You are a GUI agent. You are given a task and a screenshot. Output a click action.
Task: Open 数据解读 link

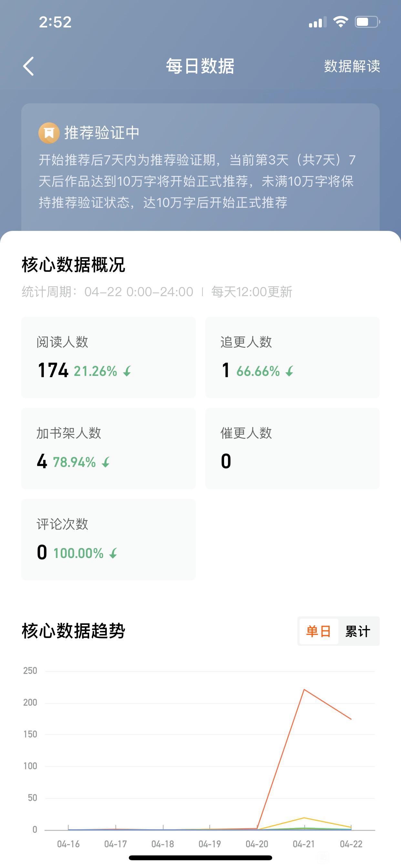point(352,66)
